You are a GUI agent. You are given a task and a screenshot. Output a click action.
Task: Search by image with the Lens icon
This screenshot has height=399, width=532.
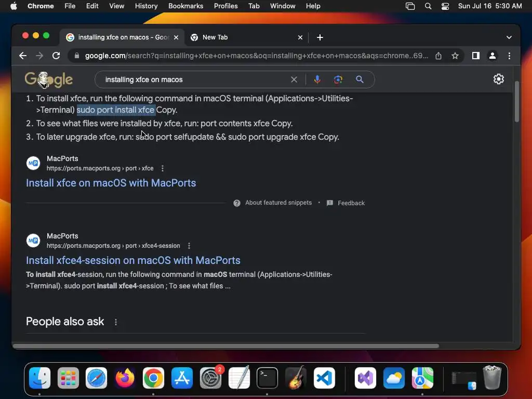point(338,79)
